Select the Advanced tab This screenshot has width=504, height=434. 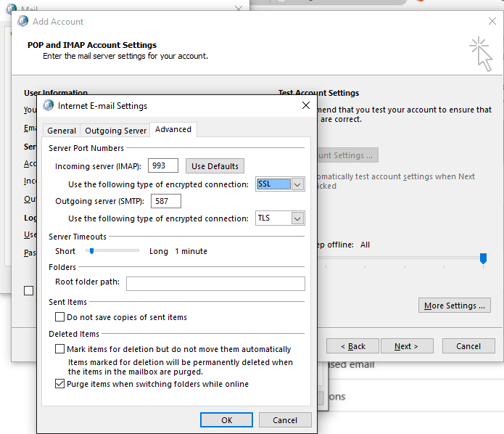(173, 130)
